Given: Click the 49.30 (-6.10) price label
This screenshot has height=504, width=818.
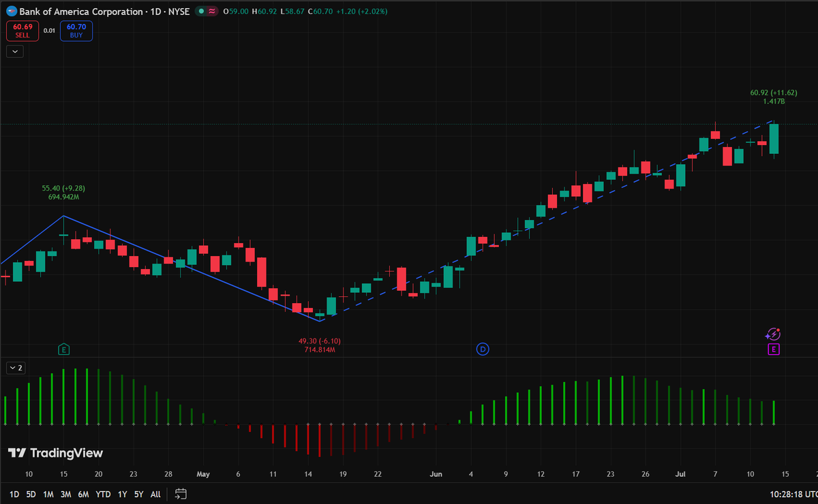Looking at the screenshot, I should click(320, 341).
